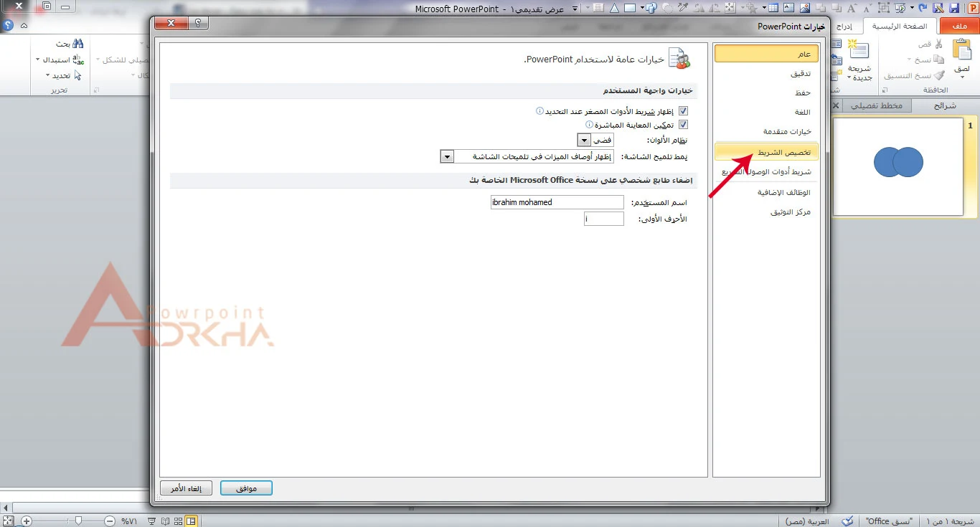The height and width of the screenshot is (527, 980).
Task: Open the File tab in the ribbon
Action: [x=959, y=26]
